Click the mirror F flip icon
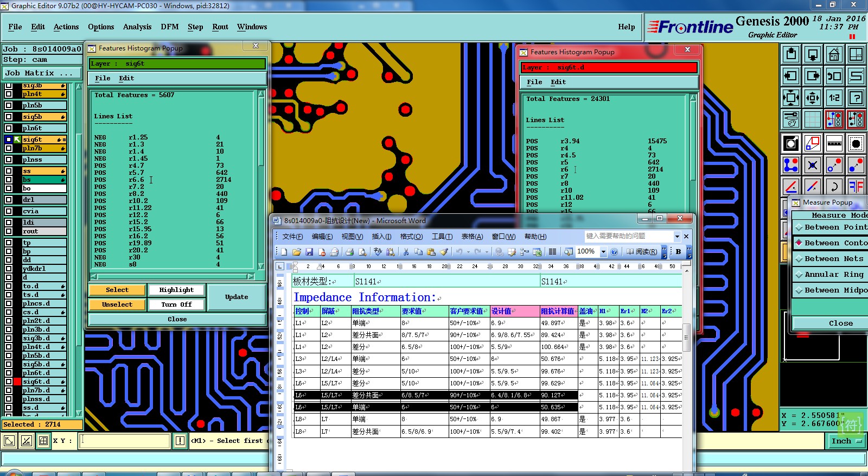This screenshot has width=868, height=476. pyautogui.click(x=856, y=187)
